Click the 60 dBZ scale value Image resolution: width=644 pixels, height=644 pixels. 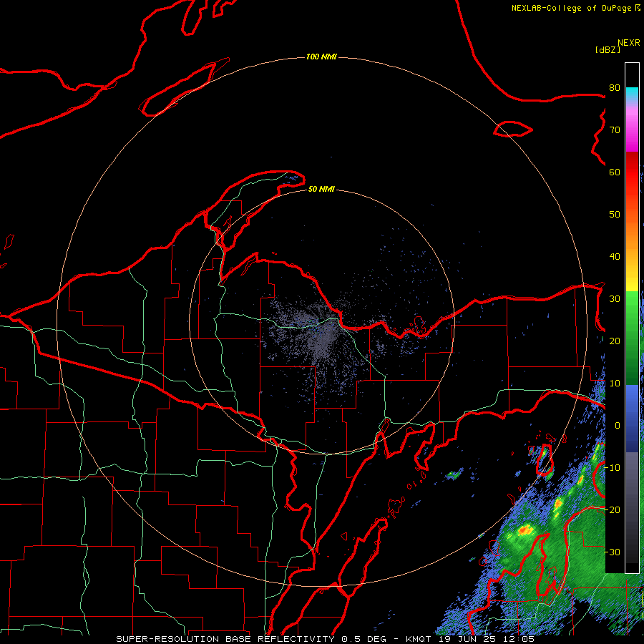(x=615, y=172)
